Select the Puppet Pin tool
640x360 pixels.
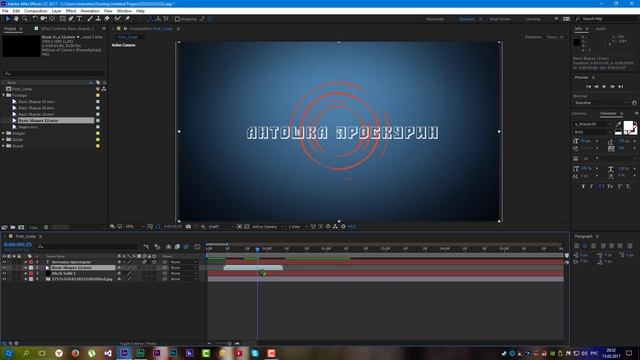[x=127, y=19]
